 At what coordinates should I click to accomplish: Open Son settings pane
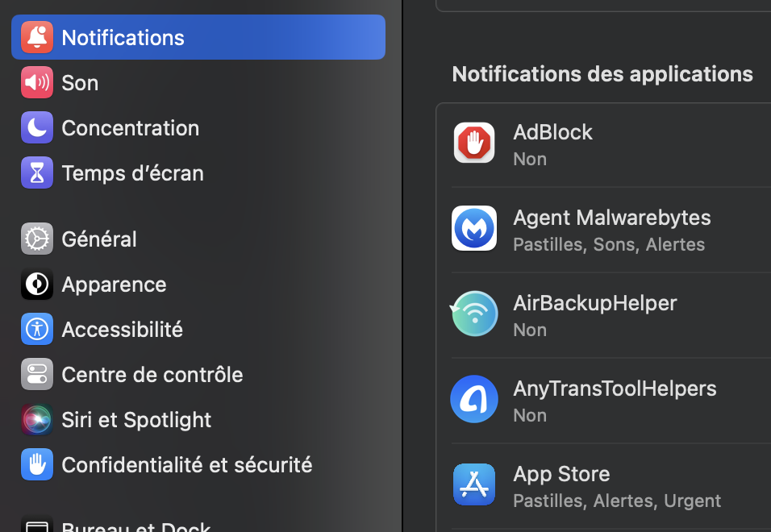point(80,82)
